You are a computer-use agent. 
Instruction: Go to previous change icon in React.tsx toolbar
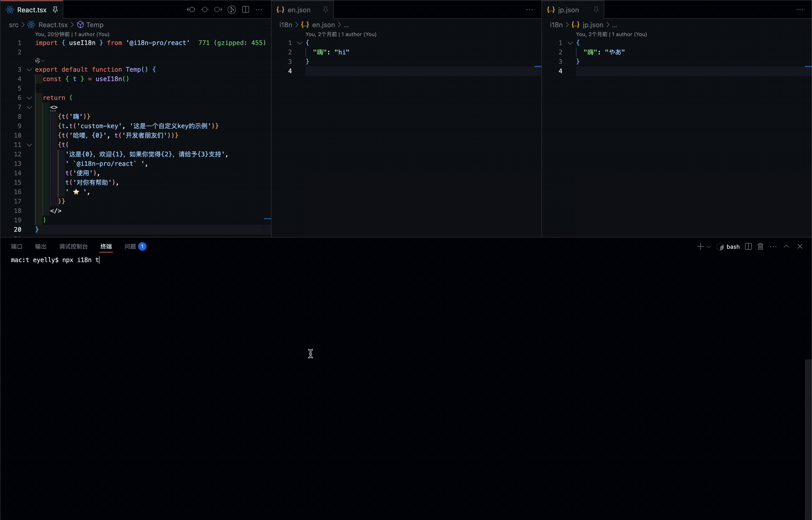click(x=191, y=10)
